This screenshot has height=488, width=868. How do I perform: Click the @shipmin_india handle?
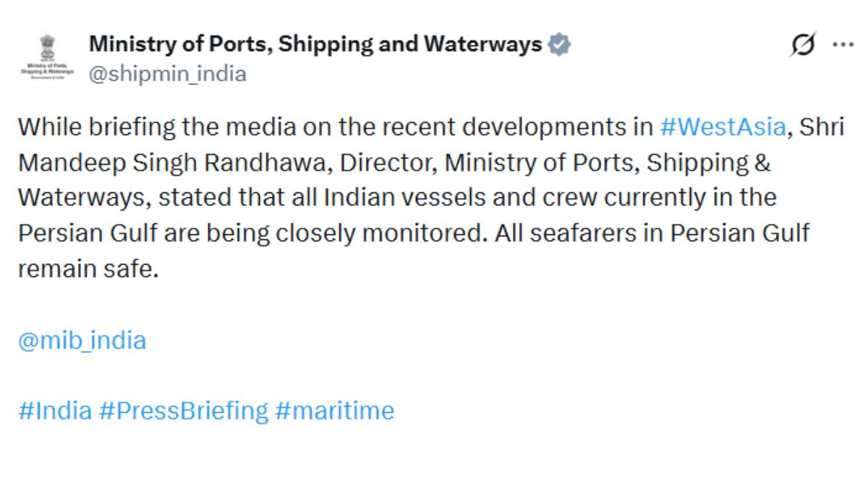coord(168,74)
